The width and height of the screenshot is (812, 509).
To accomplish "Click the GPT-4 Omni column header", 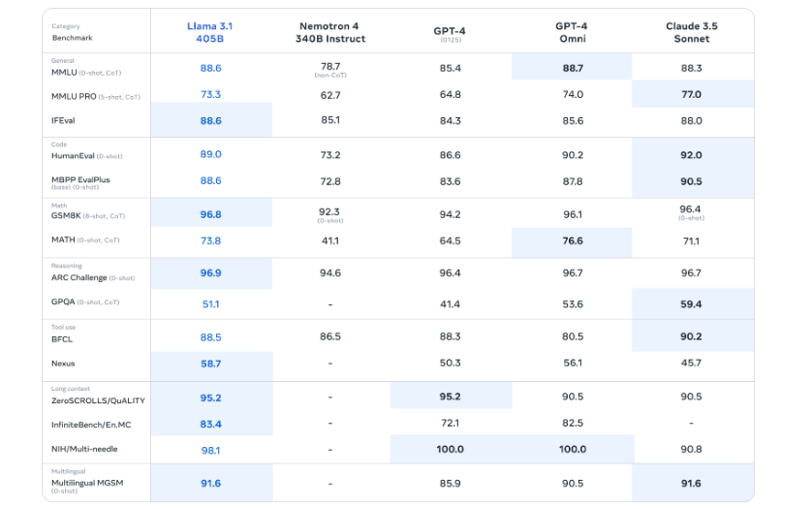I will click(x=572, y=32).
